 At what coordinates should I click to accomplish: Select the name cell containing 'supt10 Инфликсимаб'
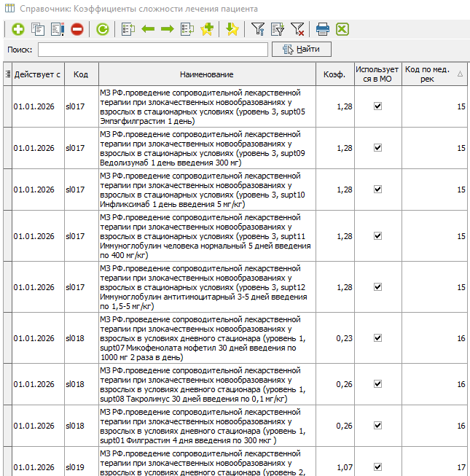click(x=207, y=190)
